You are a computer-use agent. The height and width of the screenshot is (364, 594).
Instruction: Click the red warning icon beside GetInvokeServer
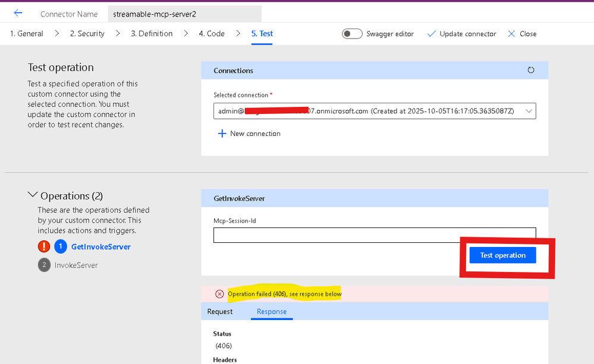(x=44, y=246)
